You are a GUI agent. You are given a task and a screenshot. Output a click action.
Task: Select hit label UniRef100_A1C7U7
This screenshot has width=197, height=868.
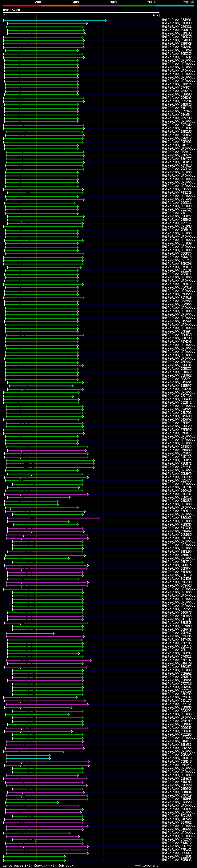click(x=177, y=494)
